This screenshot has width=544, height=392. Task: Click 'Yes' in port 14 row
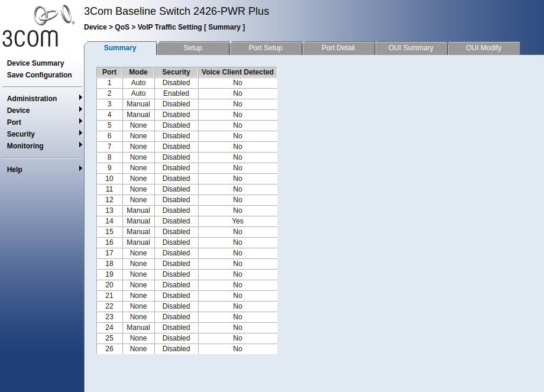238,221
